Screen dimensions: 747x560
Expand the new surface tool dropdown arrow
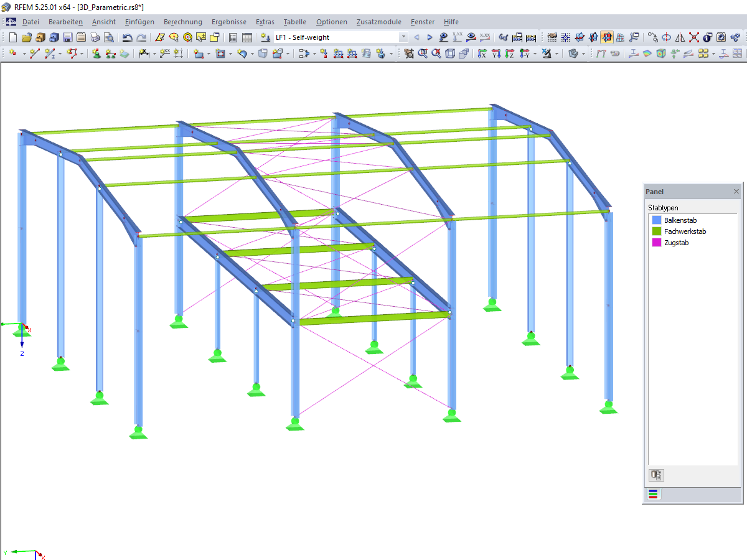pos(208,54)
